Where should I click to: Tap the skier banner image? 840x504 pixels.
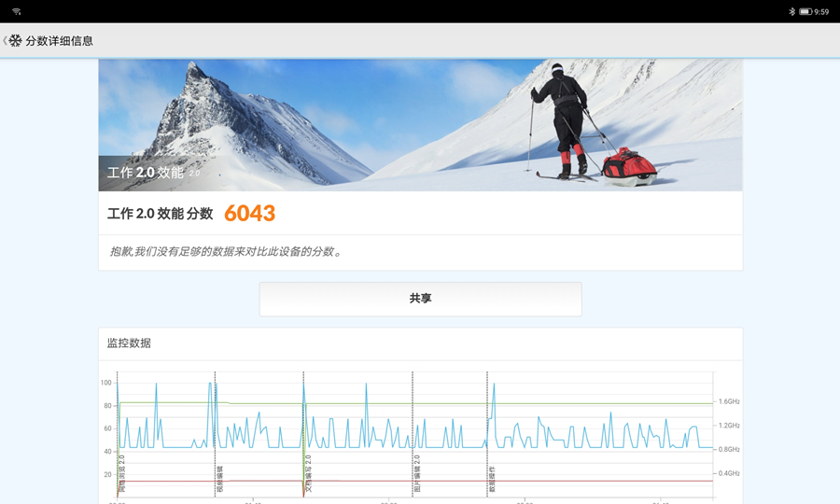[421, 125]
